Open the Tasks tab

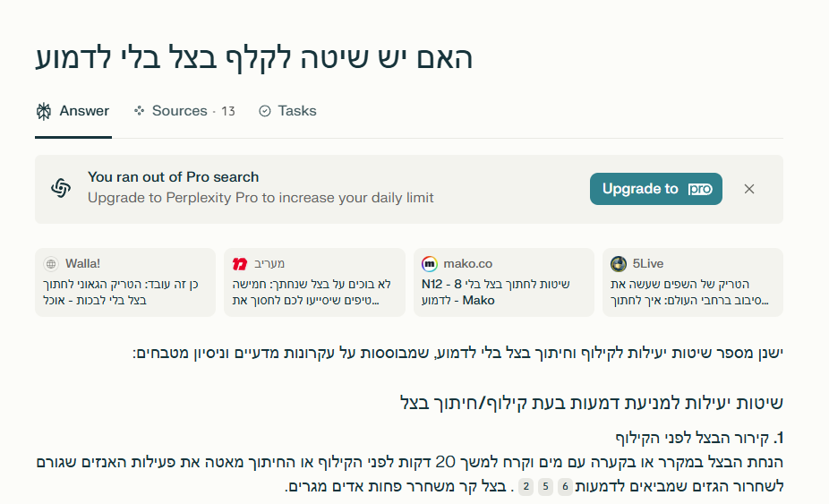click(287, 111)
